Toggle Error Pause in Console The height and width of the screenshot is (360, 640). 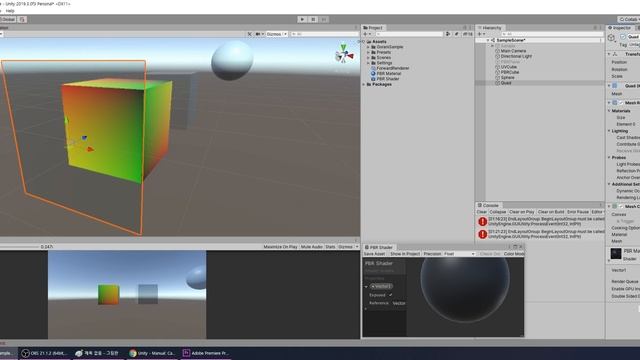(x=578, y=212)
